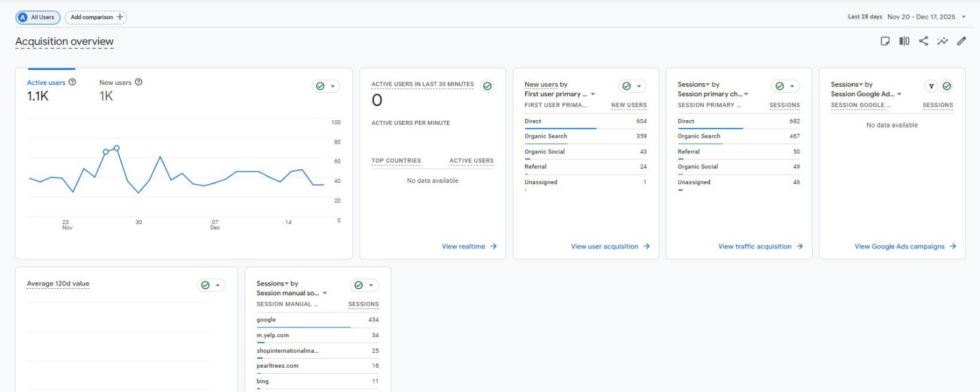Click the comparison layout icon near the pencil
The height and width of the screenshot is (392, 980).
(x=904, y=41)
